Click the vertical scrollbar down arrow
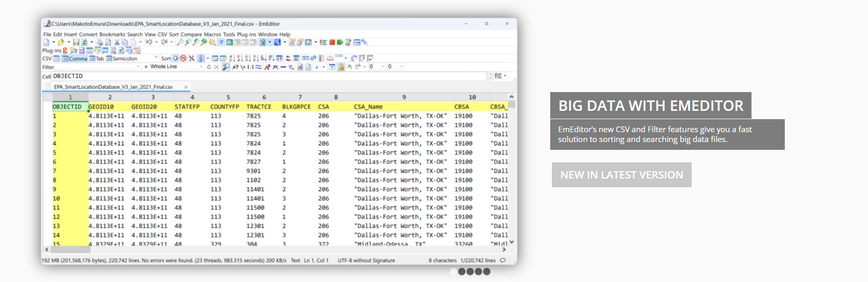Screen dimensions: 868x282 point(512,242)
